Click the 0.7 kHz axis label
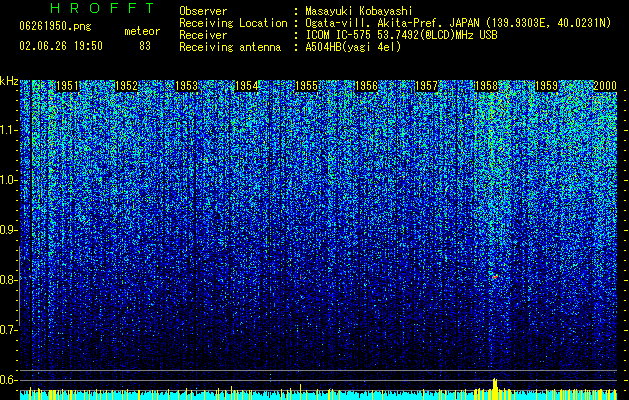The width and height of the screenshot is (629, 400). [x=9, y=330]
